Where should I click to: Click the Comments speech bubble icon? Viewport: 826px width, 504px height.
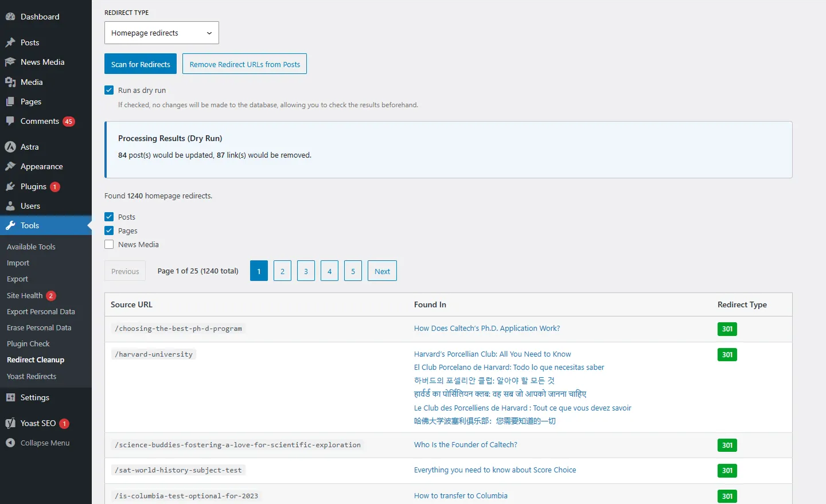[x=10, y=121]
